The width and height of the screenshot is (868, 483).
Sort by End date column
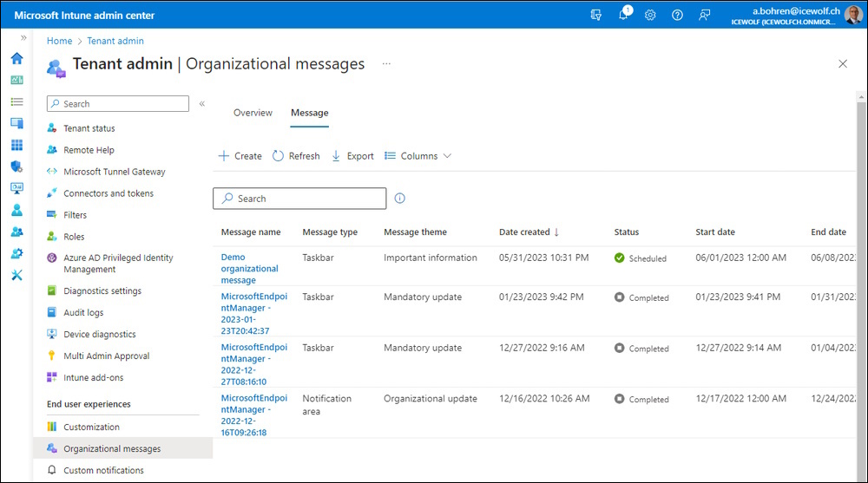(x=828, y=232)
